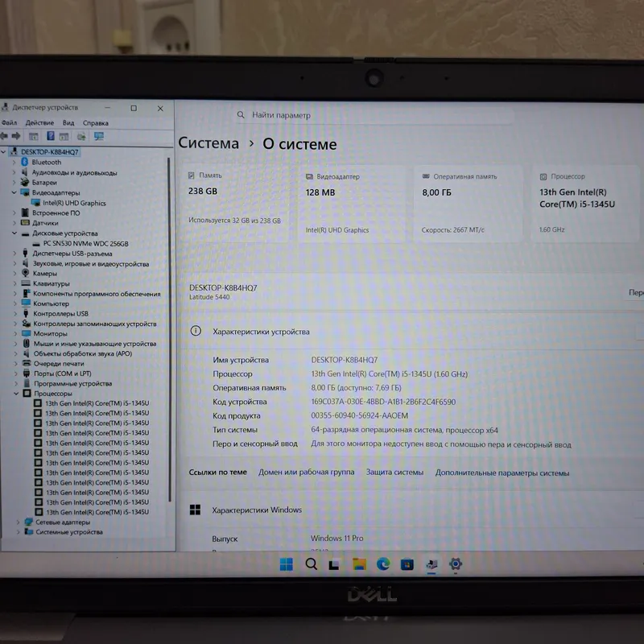644x644 pixels.
Task: Open the Оперативная память 8,00 ГБ card
Action: 468,204
